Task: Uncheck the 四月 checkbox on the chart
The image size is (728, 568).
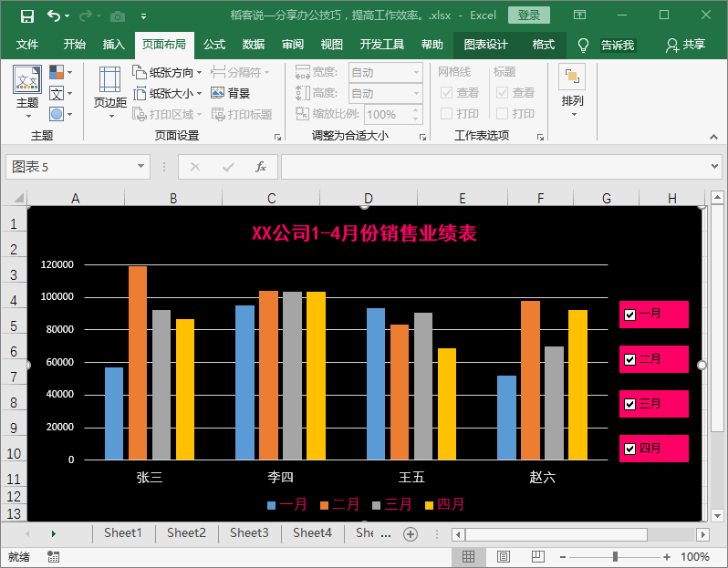Action: [x=630, y=449]
